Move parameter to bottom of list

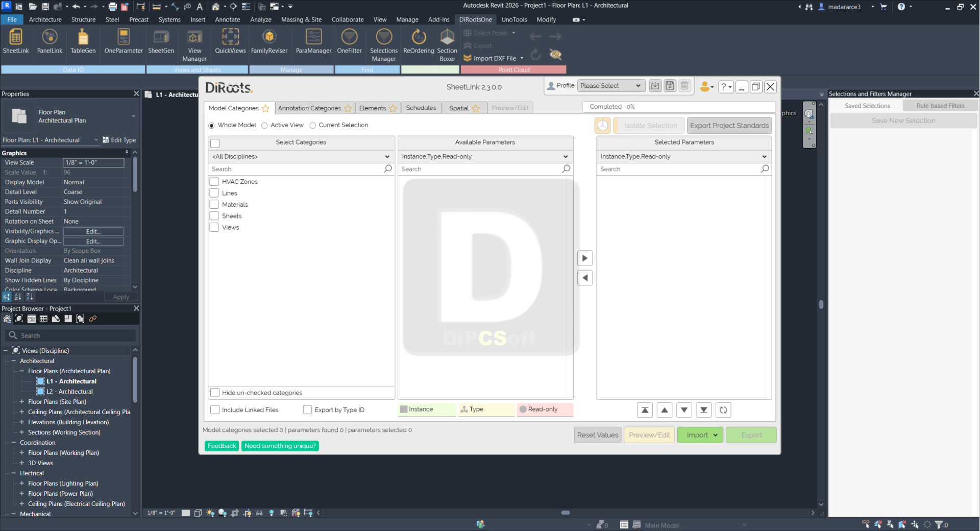(704, 410)
